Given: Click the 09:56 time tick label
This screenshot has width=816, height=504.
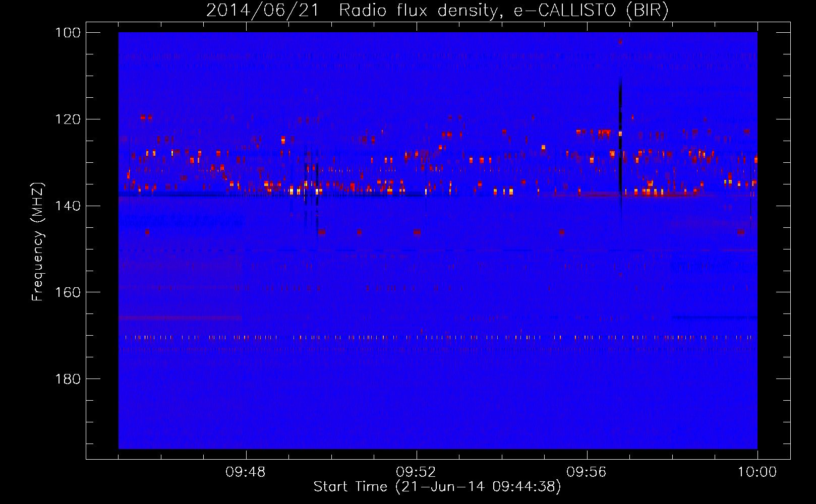Looking at the screenshot, I should (x=587, y=472).
